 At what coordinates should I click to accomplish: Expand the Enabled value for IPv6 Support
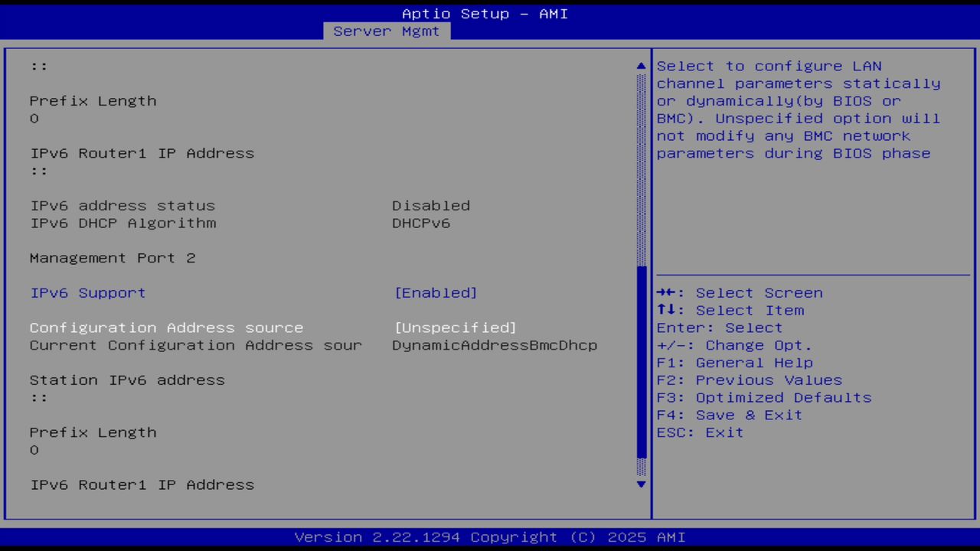coord(436,292)
